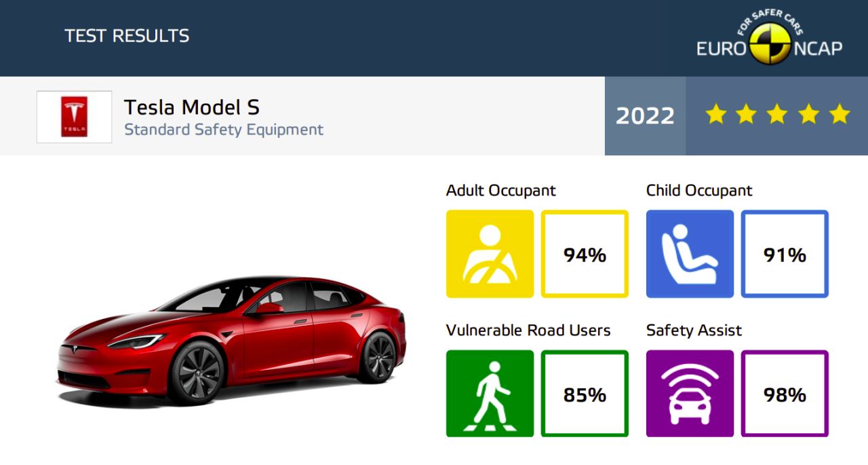
Task: Click the Standard Safety Equipment subtitle
Action: 224,129
